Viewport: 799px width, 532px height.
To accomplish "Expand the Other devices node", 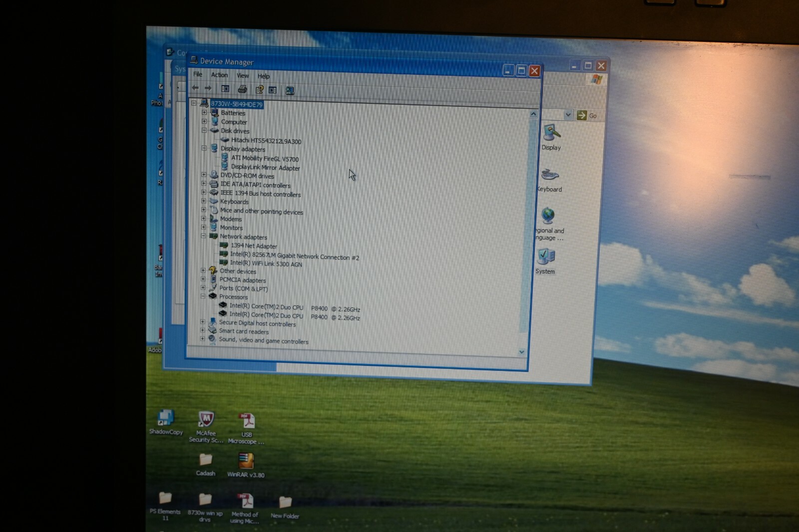I will [203, 270].
